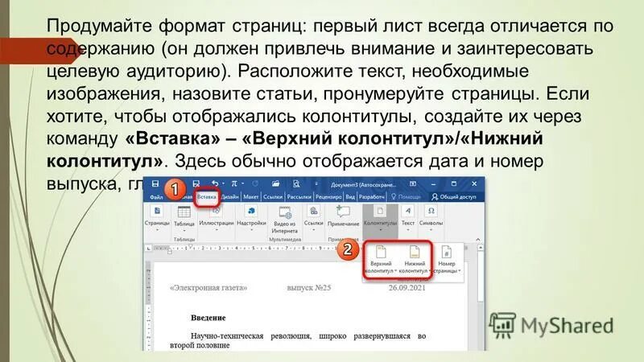Image resolution: width=644 pixels, height=362 pixels.
Task: Expand the Символы dropdown arrow
Action: tap(431, 230)
